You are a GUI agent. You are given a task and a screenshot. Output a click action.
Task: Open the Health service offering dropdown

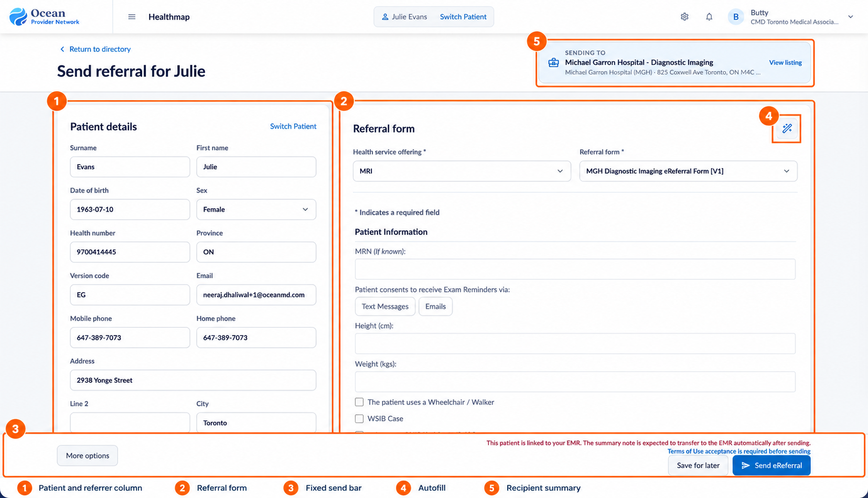(462, 171)
